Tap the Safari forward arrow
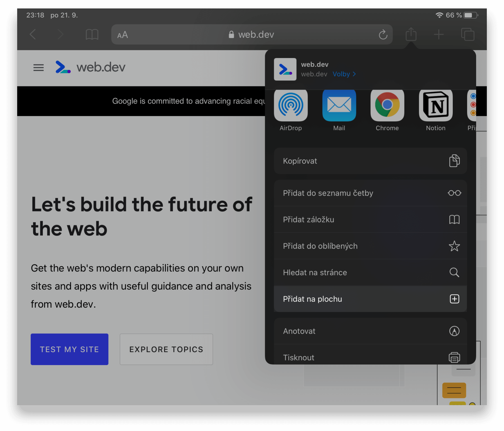 [60, 35]
